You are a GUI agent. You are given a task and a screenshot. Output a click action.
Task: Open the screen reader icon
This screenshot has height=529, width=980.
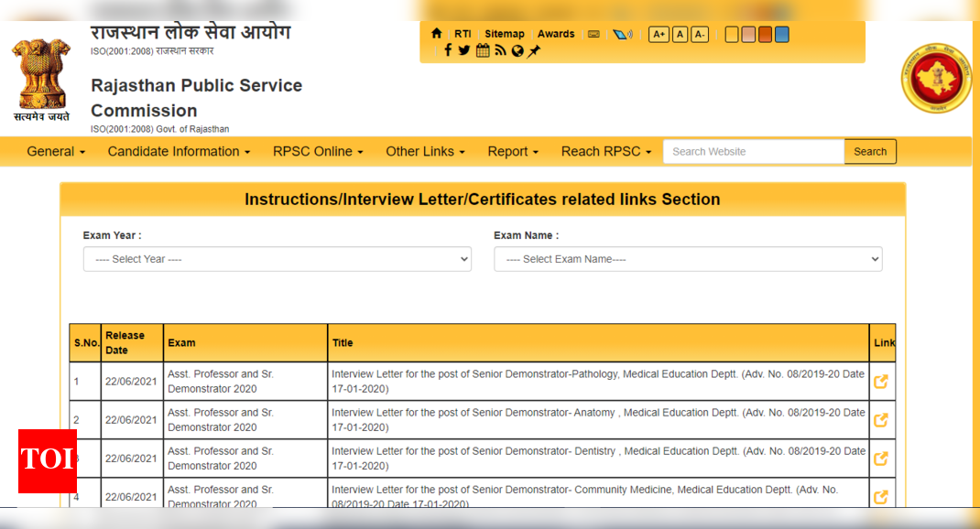(623, 35)
